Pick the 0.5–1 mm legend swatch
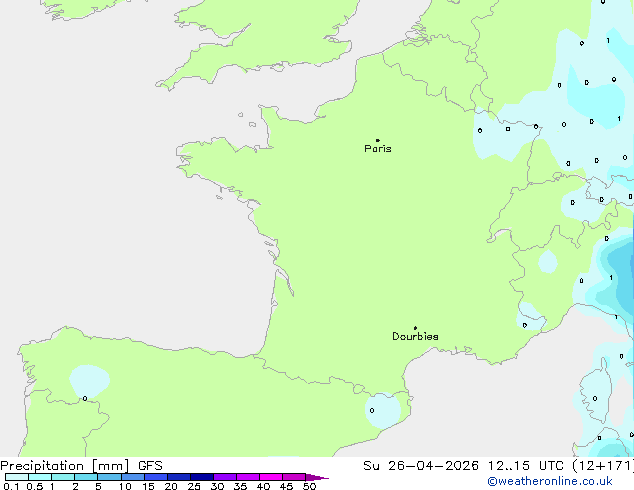This screenshot has width=634, height=490. 40,477
